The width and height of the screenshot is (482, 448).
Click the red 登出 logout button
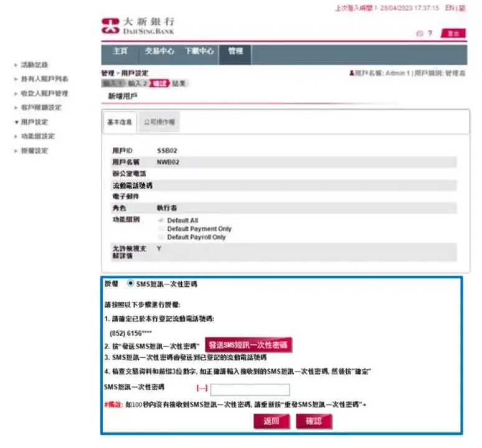[453, 33]
